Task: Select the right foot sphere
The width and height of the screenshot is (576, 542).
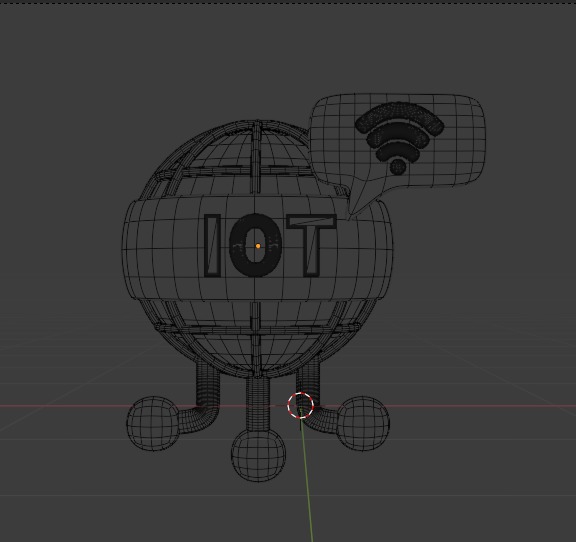Action: [363, 423]
